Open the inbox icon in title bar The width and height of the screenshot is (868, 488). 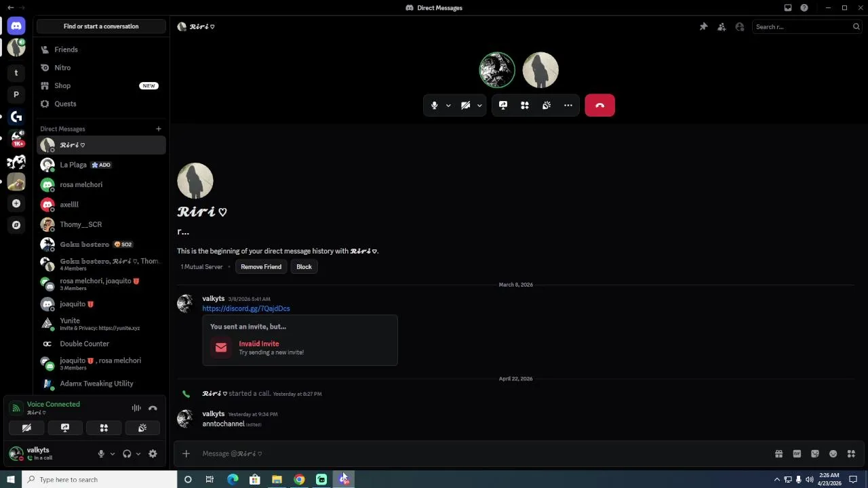[788, 7]
